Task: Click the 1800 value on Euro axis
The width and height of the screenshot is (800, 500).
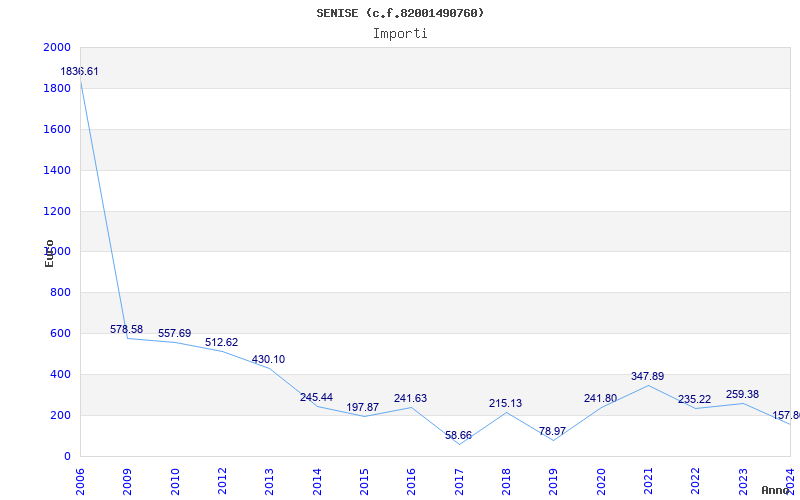Action: click(57, 88)
